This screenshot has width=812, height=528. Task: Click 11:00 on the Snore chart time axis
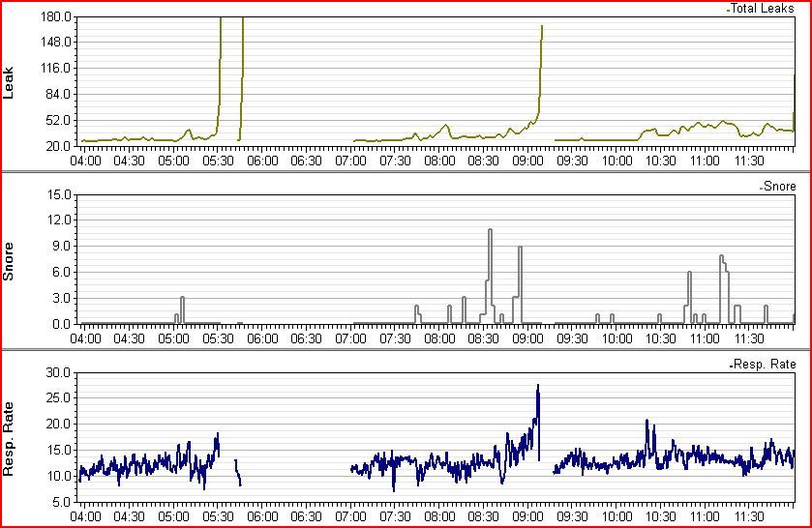click(705, 339)
